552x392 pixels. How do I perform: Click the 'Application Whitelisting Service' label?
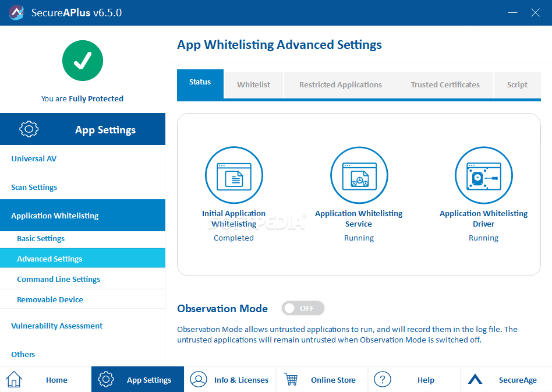[359, 218]
